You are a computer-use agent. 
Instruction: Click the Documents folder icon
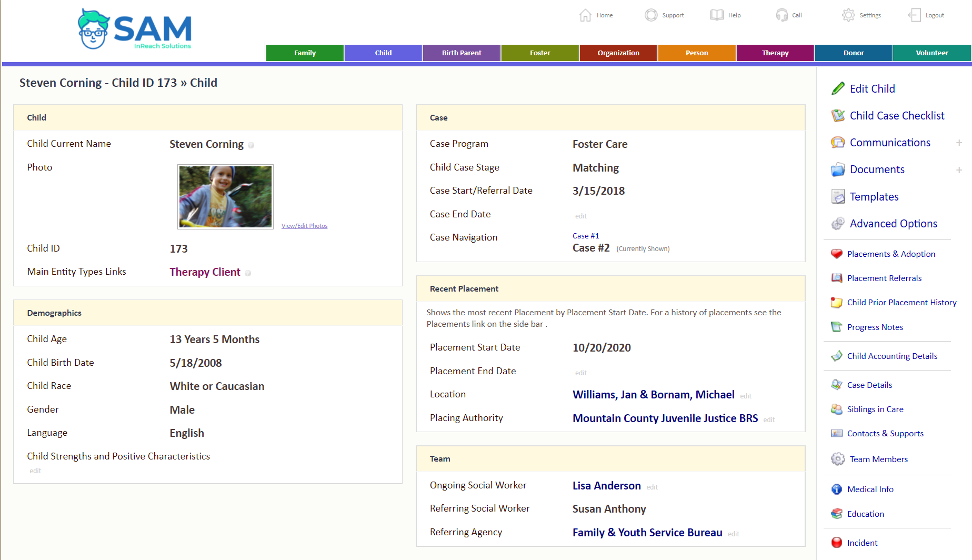pos(838,169)
